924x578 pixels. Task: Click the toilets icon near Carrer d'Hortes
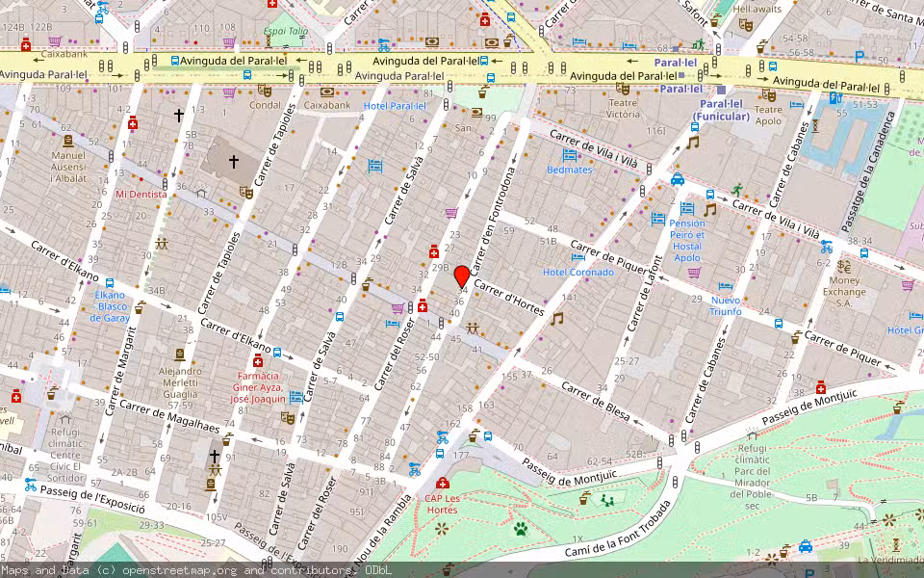472,328
